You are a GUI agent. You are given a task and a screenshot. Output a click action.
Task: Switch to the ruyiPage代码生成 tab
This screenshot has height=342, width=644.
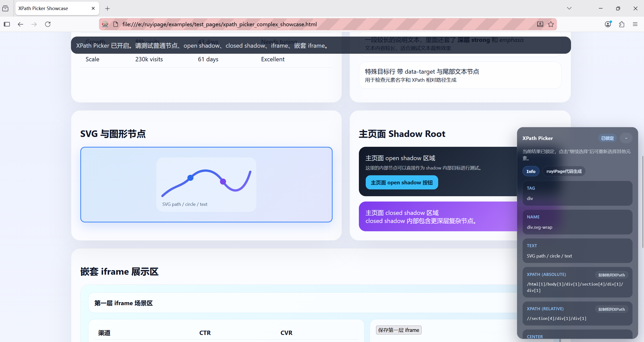click(x=564, y=171)
